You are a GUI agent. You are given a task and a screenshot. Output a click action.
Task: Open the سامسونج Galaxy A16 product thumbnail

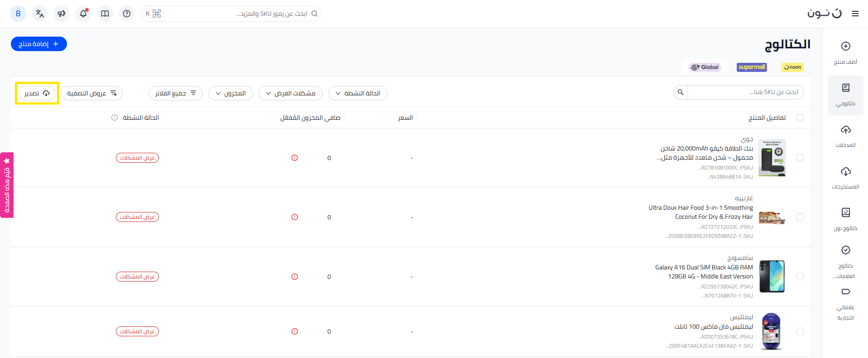772,277
